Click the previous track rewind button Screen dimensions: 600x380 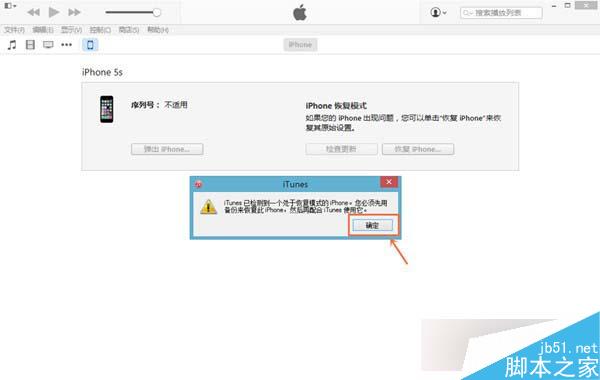pyautogui.click(x=34, y=12)
